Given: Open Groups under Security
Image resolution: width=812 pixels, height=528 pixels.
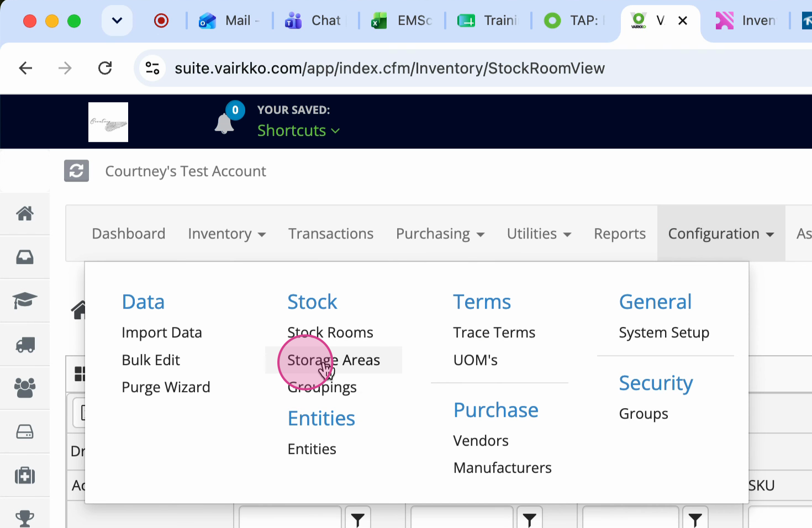Looking at the screenshot, I should [644, 414].
